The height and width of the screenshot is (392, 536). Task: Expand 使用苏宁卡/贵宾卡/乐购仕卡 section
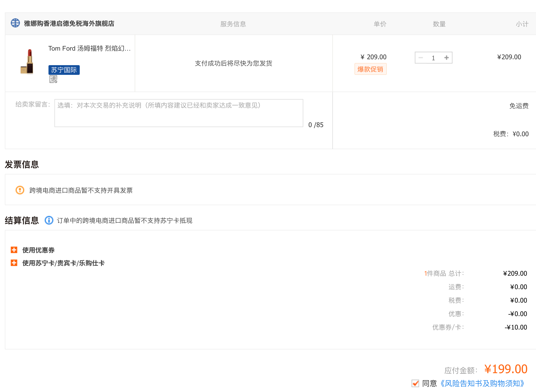(14, 263)
